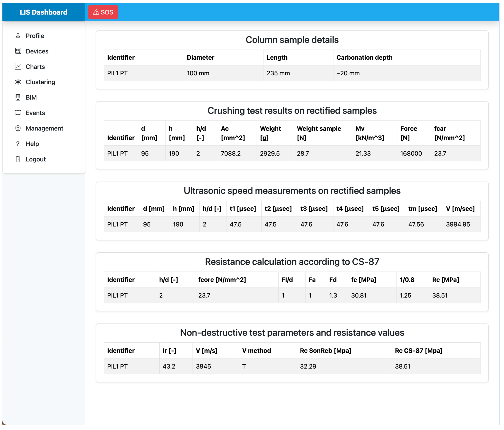
Task: Open the LIS Dashboard home link
Action: pos(44,12)
